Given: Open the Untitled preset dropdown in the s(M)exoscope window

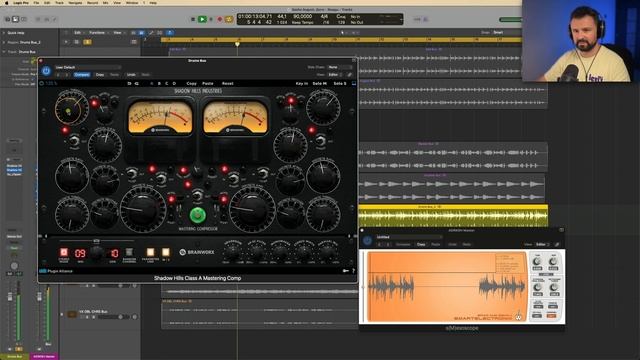Looking at the screenshot, I should tap(409, 237).
